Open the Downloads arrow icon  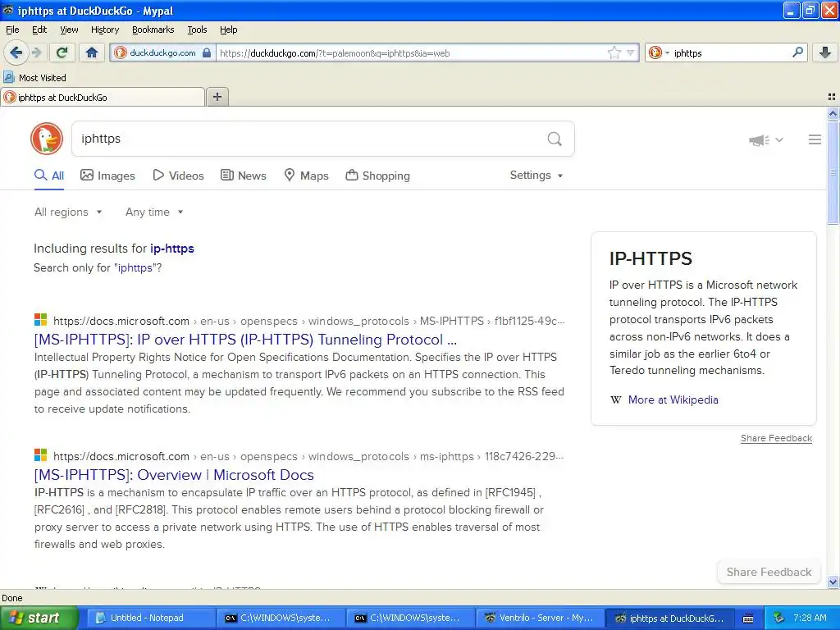tap(825, 52)
